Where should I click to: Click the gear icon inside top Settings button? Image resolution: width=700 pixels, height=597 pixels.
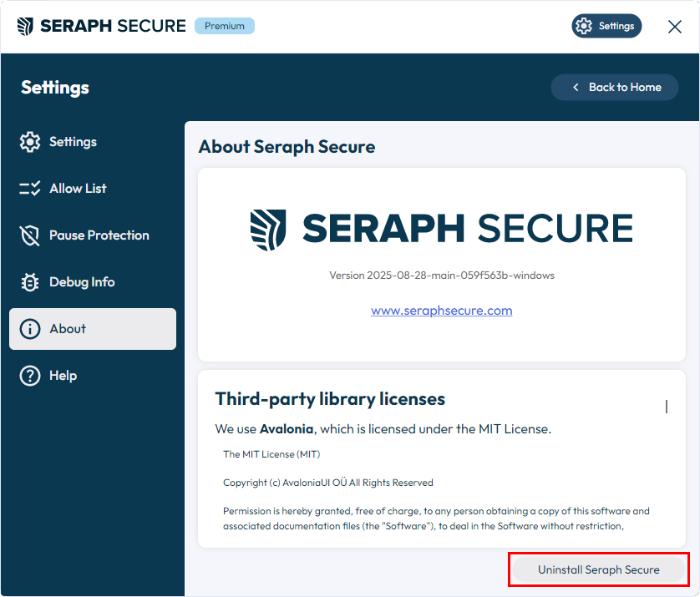tap(584, 26)
